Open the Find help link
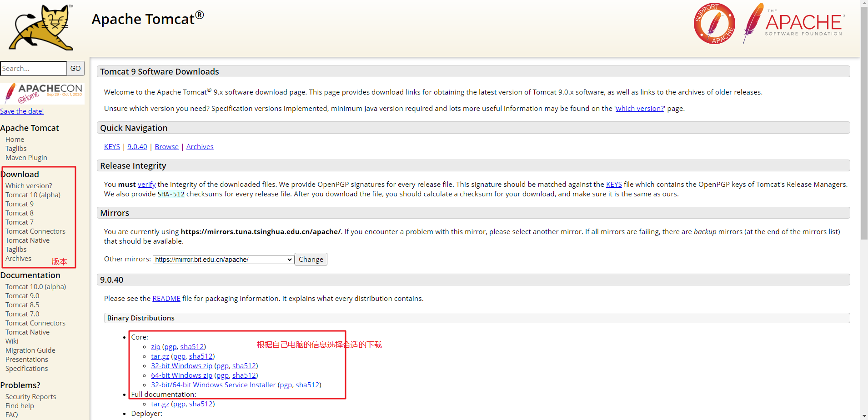The width and height of the screenshot is (868, 420). pos(20,406)
